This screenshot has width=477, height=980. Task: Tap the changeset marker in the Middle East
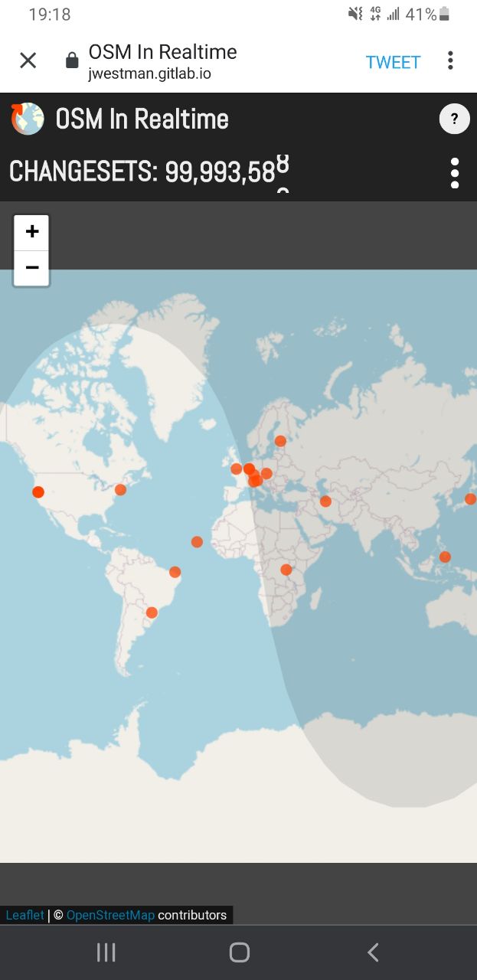325,501
